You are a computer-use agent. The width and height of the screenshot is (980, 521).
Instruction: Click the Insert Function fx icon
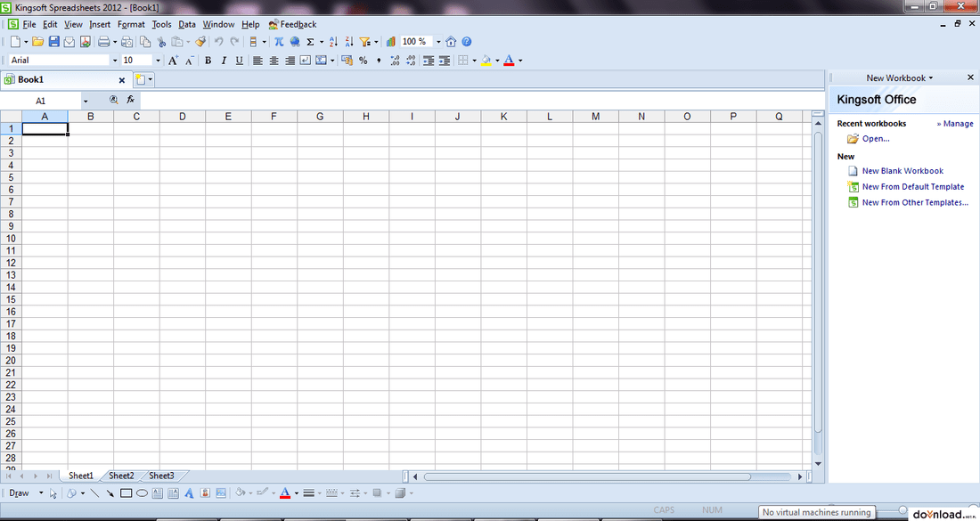click(131, 100)
